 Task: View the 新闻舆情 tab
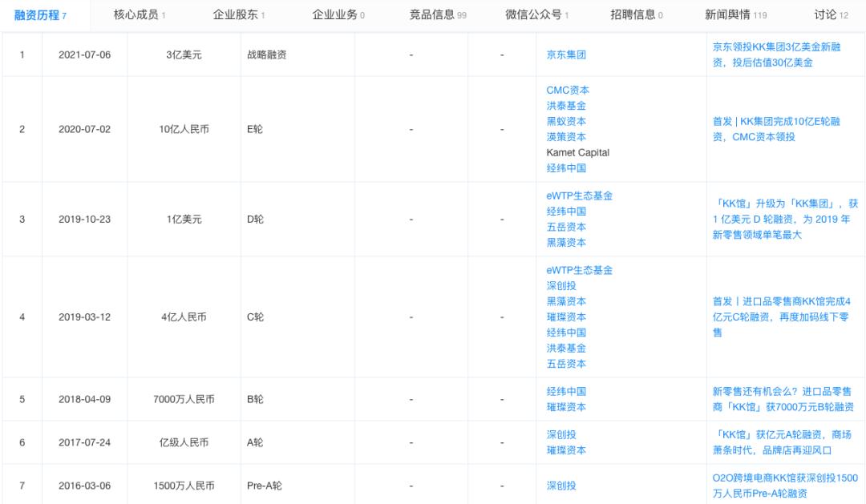(735, 15)
